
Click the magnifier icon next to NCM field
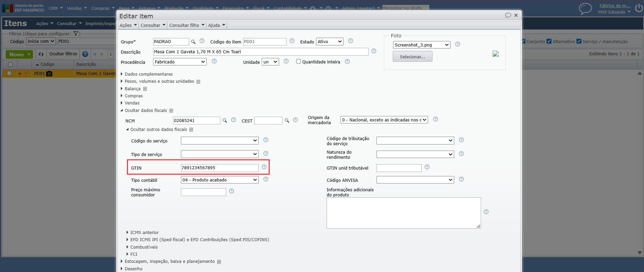click(225, 120)
